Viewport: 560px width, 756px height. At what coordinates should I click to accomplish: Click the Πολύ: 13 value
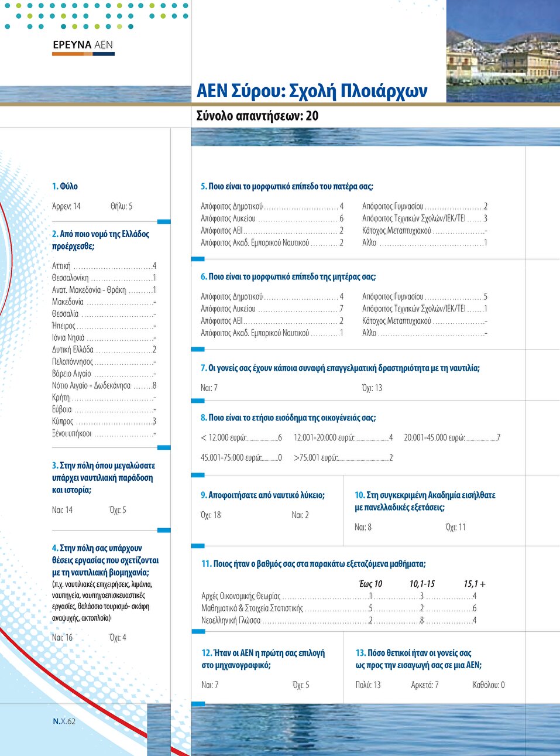tap(368, 685)
